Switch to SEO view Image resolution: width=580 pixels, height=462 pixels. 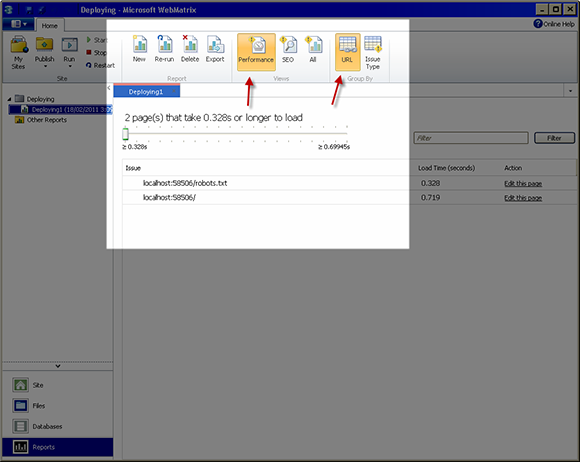point(288,48)
